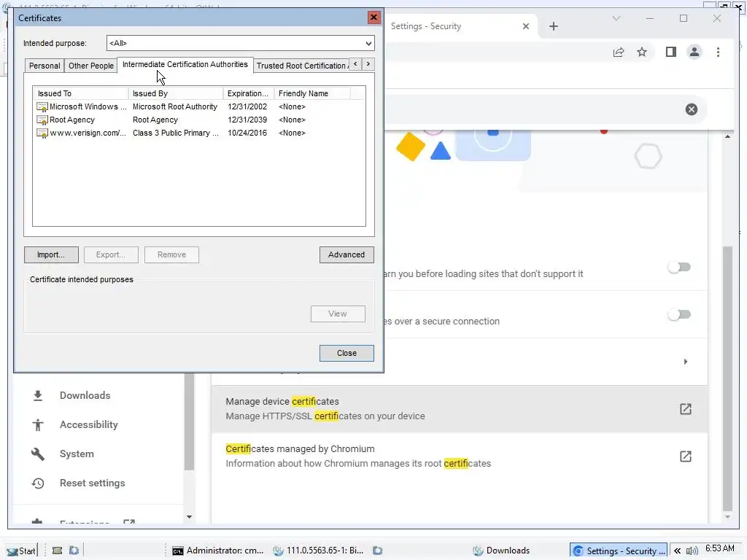Open the Windows Start menu
The image size is (747, 560).
click(x=21, y=551)
